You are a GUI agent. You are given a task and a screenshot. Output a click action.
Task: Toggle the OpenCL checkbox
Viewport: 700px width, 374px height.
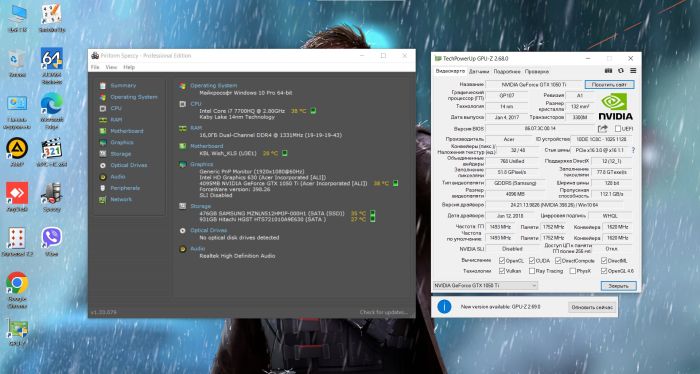click(x=502, y=260)
